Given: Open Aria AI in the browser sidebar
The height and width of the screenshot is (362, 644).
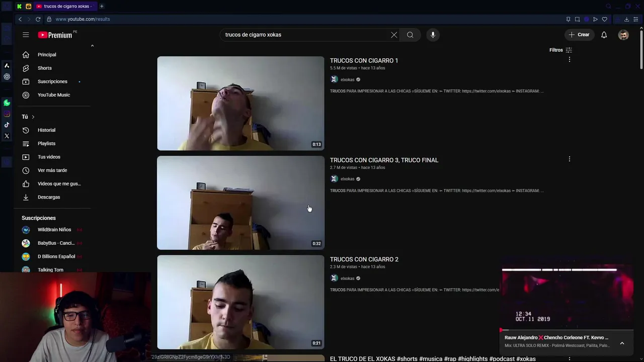Looking at the screenshot, I should [x=7, y=65].
